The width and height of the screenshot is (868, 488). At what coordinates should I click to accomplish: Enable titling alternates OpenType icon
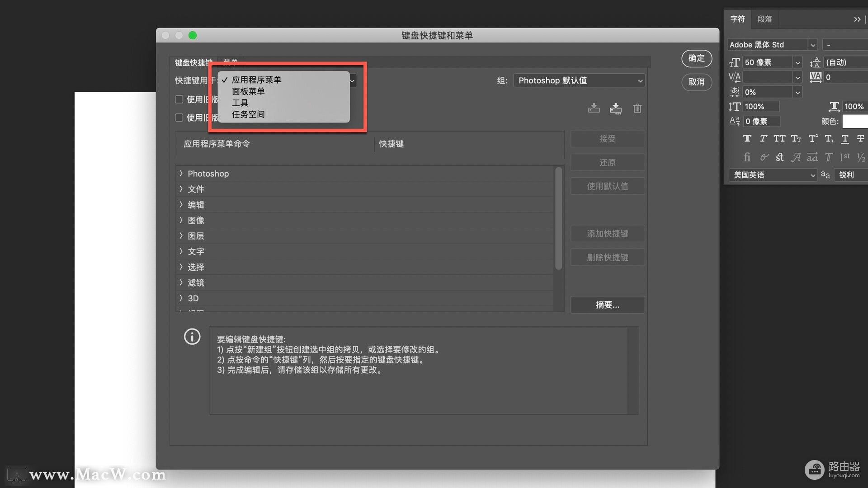click(x=829, y=157)
